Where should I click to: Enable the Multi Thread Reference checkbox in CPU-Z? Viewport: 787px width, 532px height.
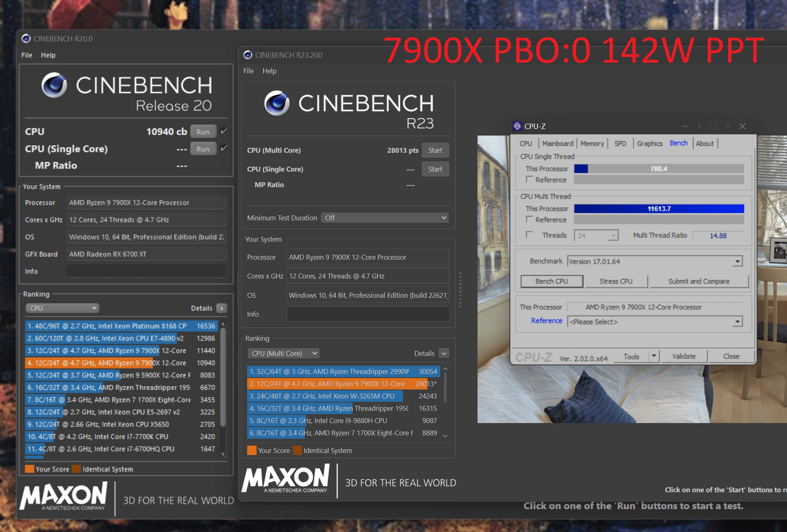pyautogui.click(x=529, y=220)
